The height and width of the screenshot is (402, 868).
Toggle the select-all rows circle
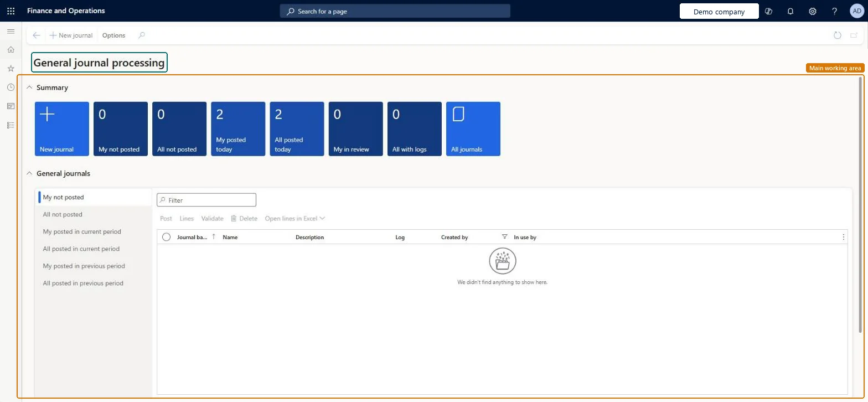[x=166, y=237]
